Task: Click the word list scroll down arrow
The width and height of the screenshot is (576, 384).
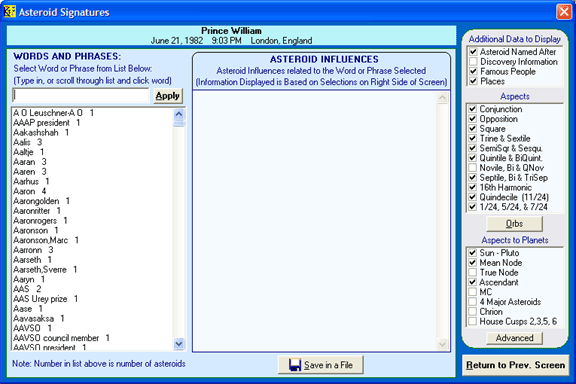Action: coord(179,344)
